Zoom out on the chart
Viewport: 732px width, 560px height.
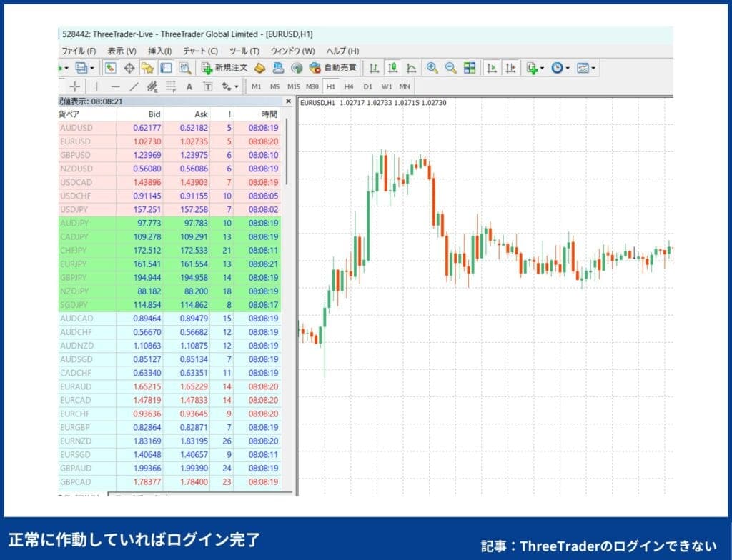450,68
